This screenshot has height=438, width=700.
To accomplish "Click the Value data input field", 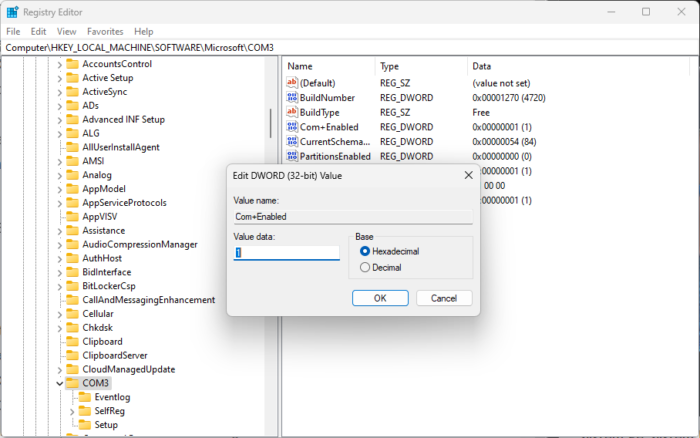I will tap(286, 253).
